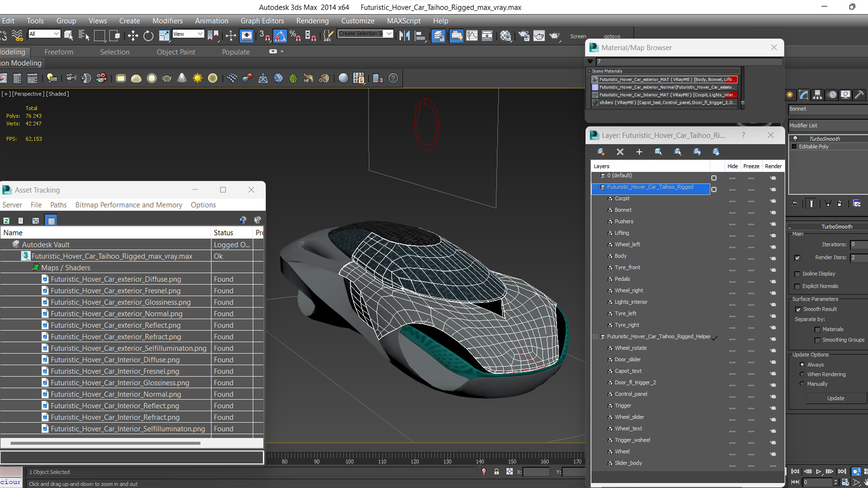Click the TurboSmooth Update button

[836, 398]
